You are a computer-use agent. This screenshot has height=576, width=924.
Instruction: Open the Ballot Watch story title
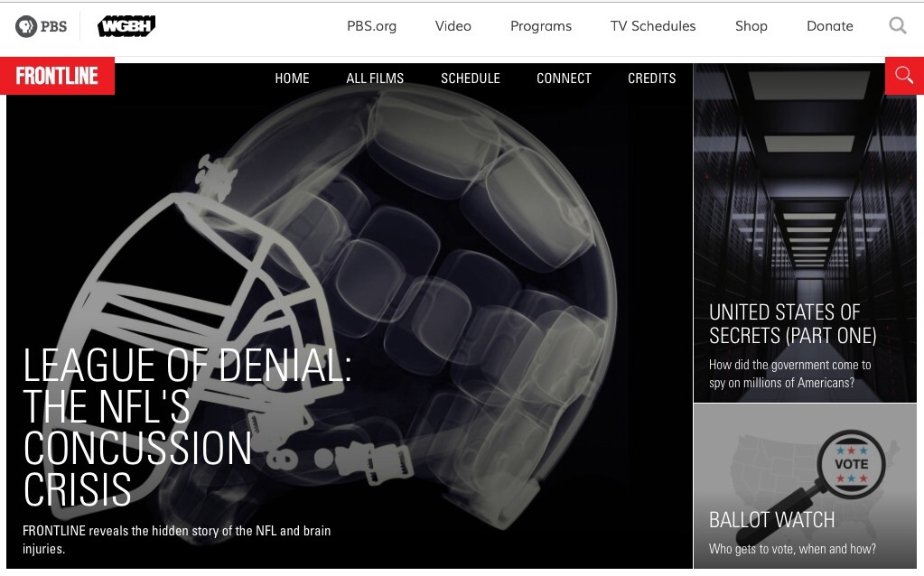coord(771,520)
